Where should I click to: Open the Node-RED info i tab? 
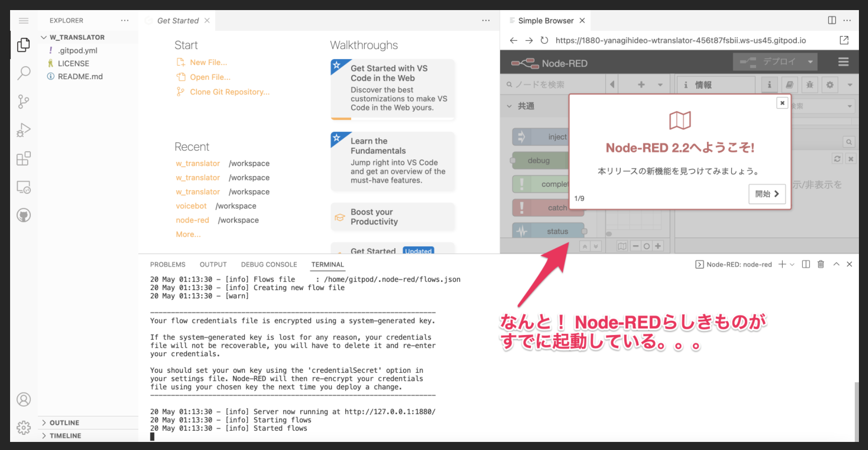[x=769, y=85]
